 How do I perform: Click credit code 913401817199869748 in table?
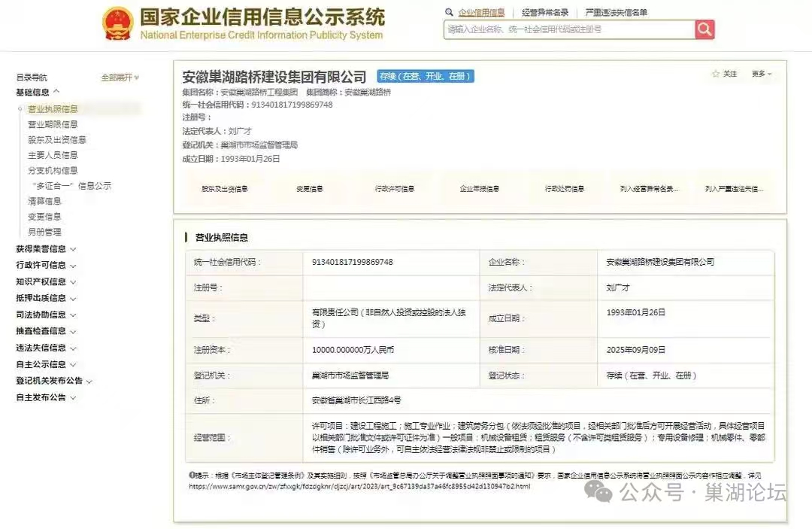352,262
